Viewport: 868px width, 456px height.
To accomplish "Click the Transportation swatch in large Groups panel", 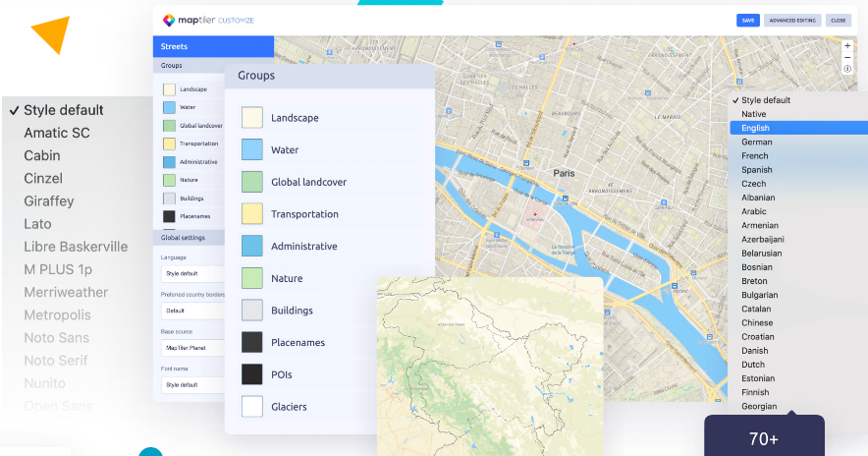I will pos(252,214).
